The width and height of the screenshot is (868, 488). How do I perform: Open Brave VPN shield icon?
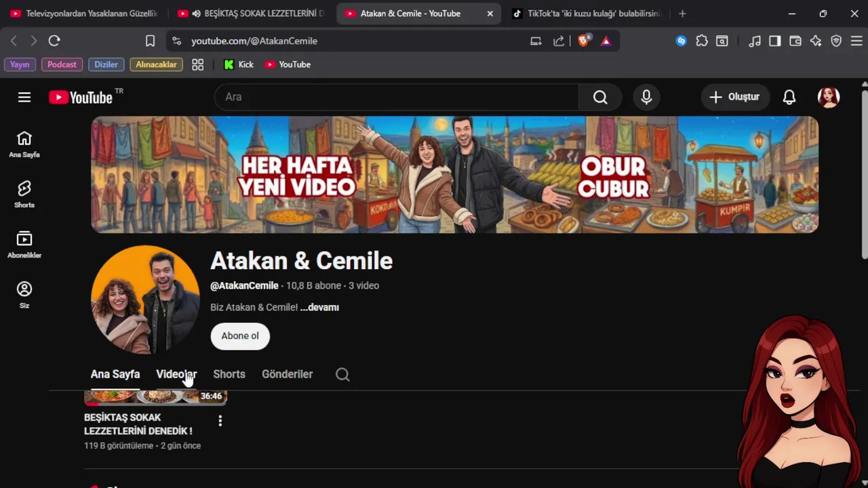click(x=836, y=41)
